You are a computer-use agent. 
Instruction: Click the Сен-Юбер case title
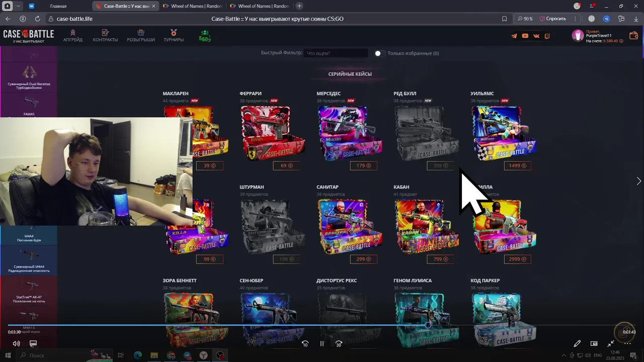coord(252,281)
